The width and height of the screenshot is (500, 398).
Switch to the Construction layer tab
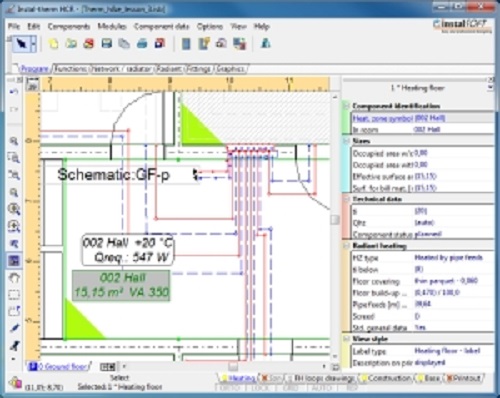[386, 378]
